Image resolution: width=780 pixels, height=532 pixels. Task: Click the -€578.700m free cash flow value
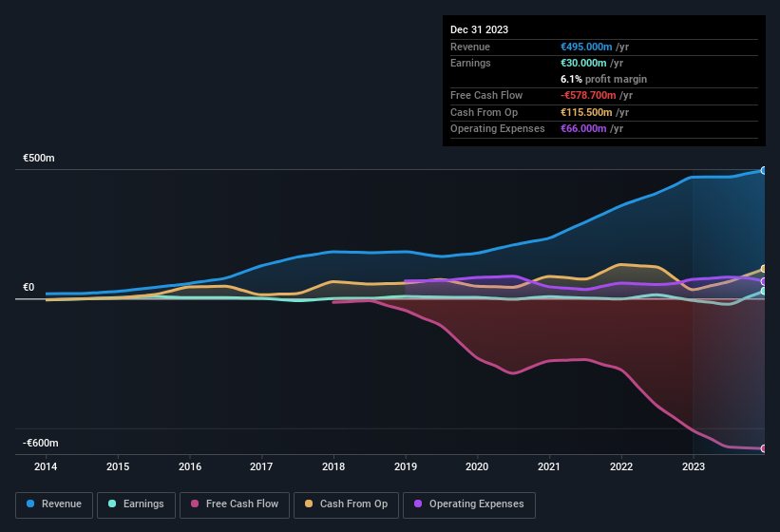(588, 95)
